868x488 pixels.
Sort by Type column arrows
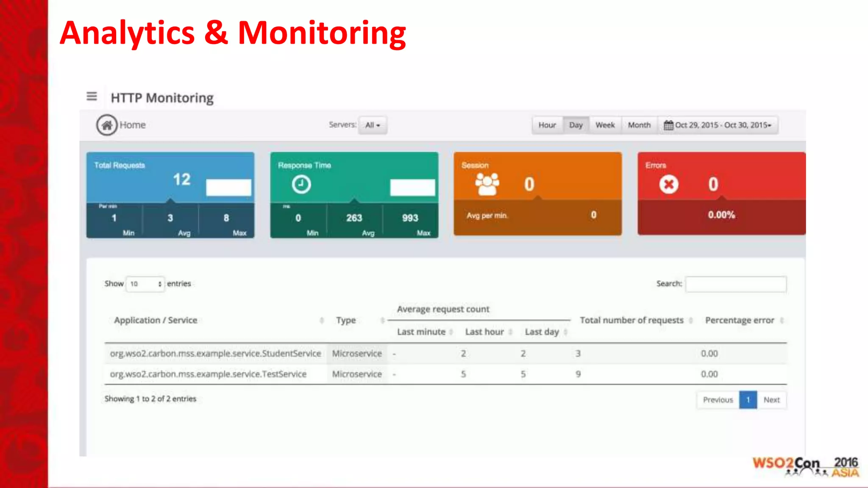tap(382, 321)
